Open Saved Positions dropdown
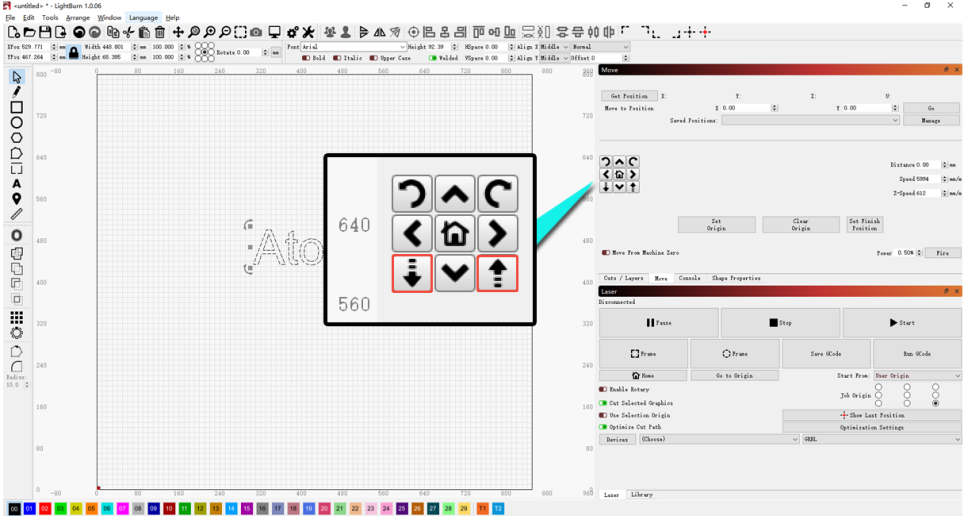This screenshot has width=964, height=516. click(x=810, y=121)
